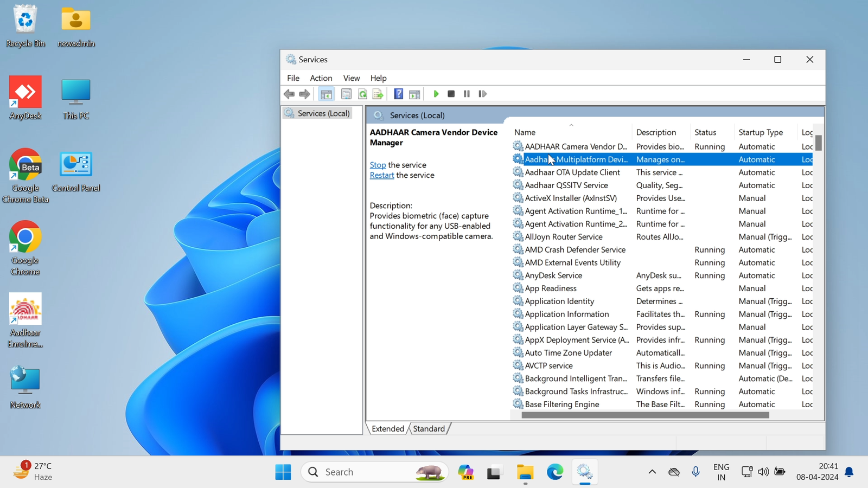Open Google Chrome Beta desktop shortcut
The width and height of the screenshot is (868, 488).
point(25,176)
